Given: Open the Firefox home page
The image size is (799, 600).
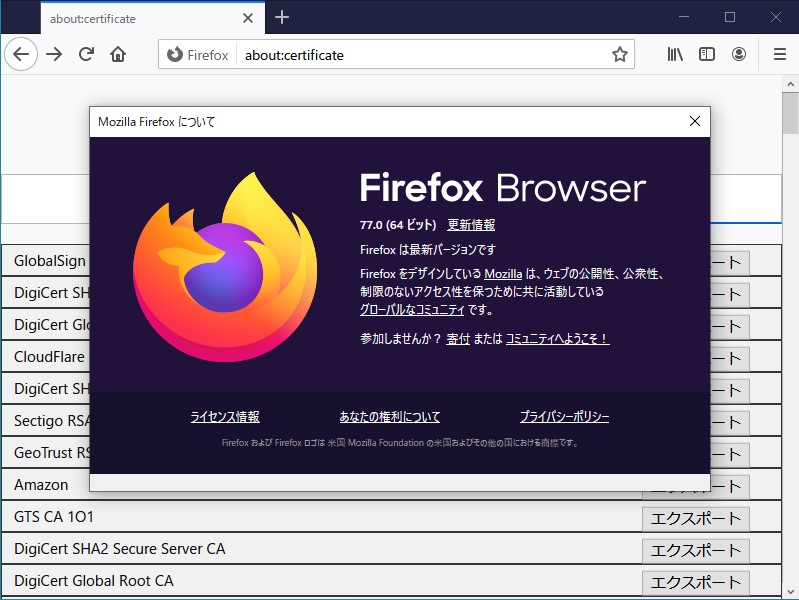Looking at the screenshot, I should (118, 54).
